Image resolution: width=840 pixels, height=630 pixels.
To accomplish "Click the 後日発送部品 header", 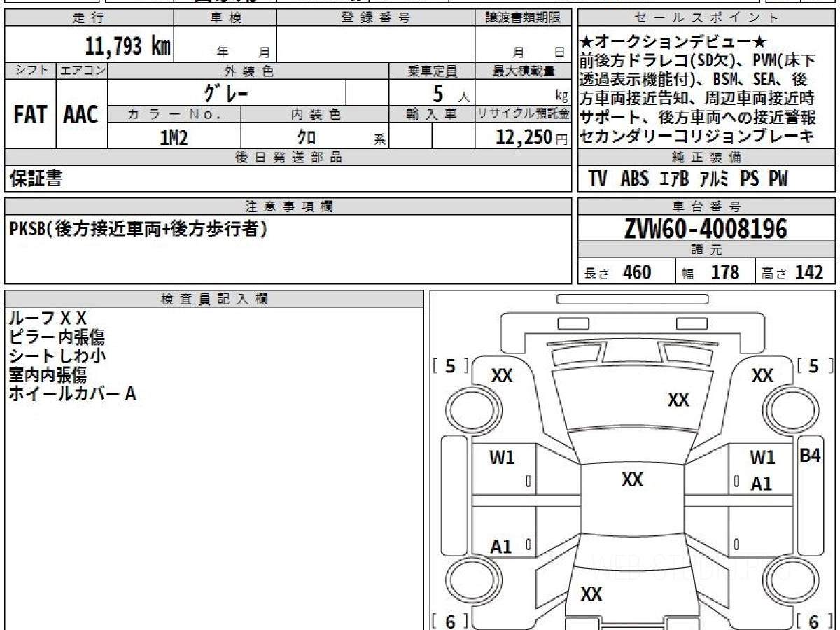I will point(288,157).
